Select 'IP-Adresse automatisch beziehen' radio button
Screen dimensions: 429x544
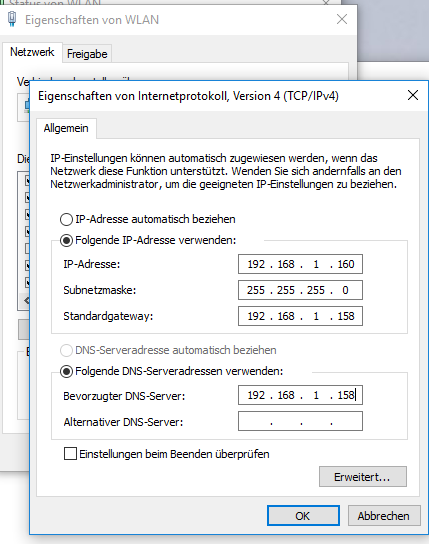coord(66,219)
